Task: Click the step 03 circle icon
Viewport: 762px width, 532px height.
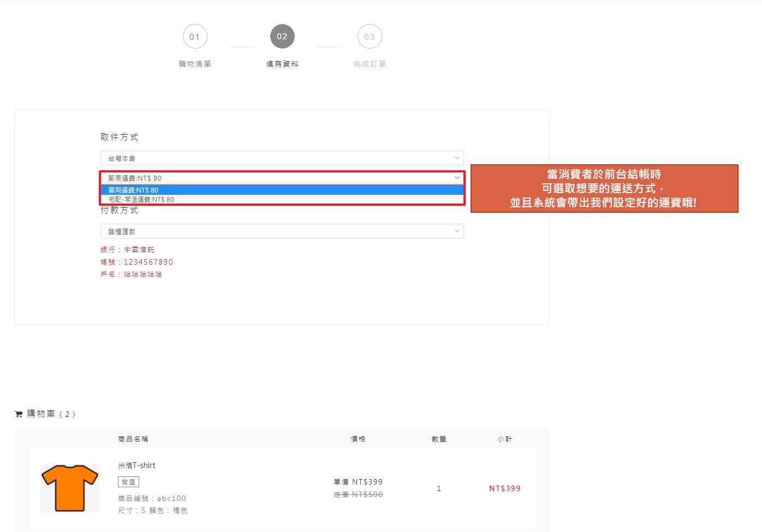Action: click(370, 37)
